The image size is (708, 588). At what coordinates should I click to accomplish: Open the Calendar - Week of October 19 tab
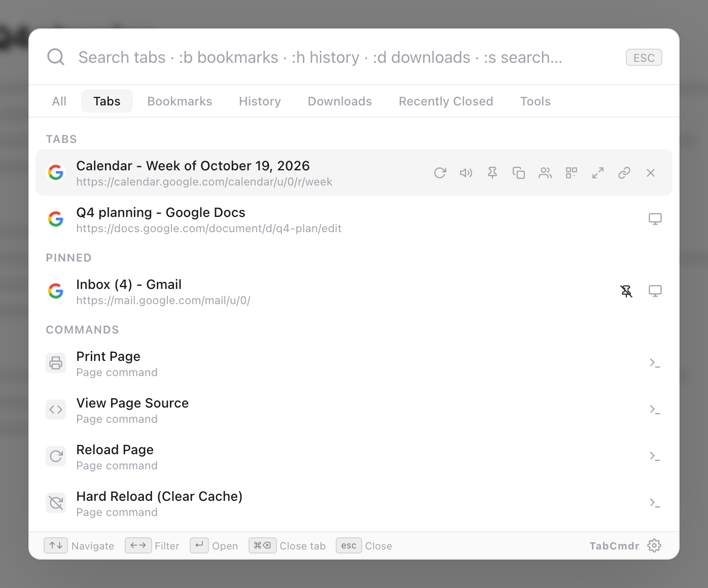[x=354, y=172]
